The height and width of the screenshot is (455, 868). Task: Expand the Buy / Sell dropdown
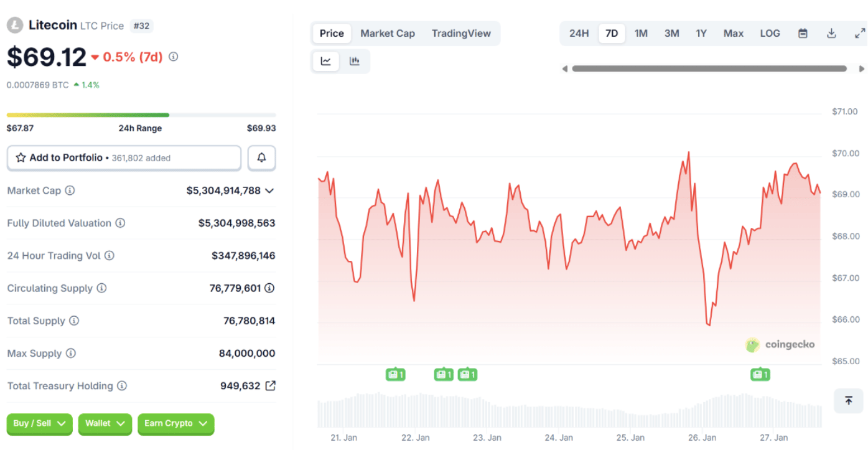pyautogui.click(x=40, y=424)
